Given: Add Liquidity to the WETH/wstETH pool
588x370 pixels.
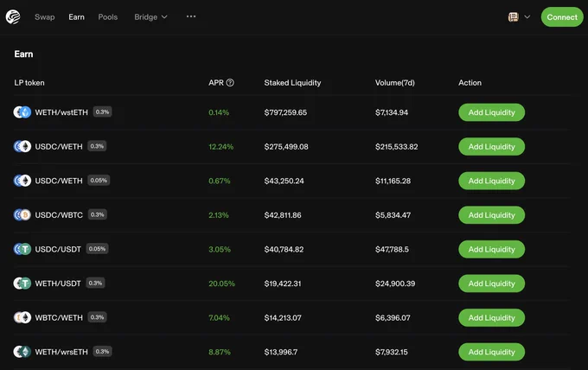Looking at the screenshot, I should tap(491, 112).
